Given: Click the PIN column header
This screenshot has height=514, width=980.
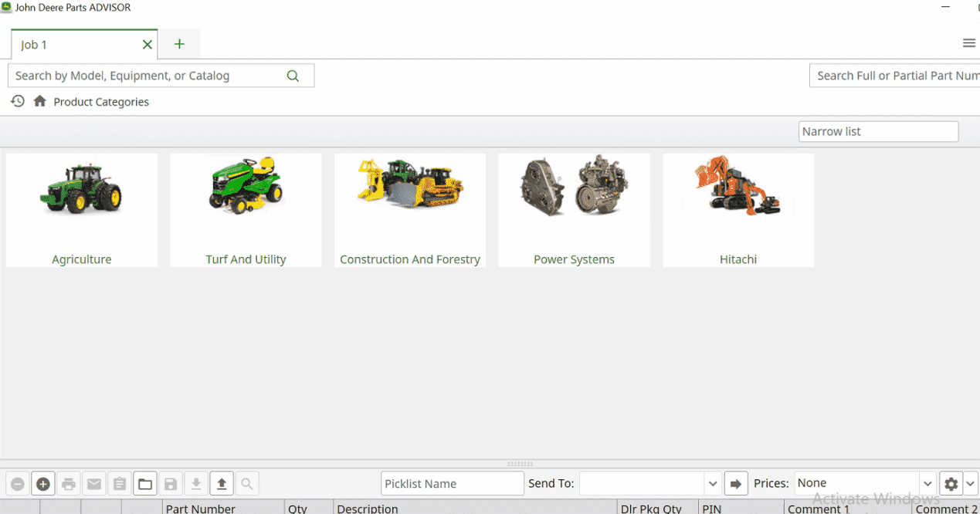Looking at the screenshot, I should tap(741, 507).
